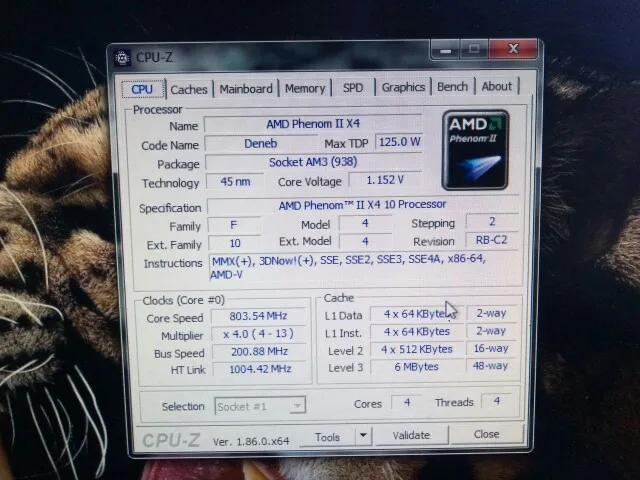Viewport: 640px width, 480px height.
Task: Click the CPU-Z title bar icon
Action: (x=122, y=58)
